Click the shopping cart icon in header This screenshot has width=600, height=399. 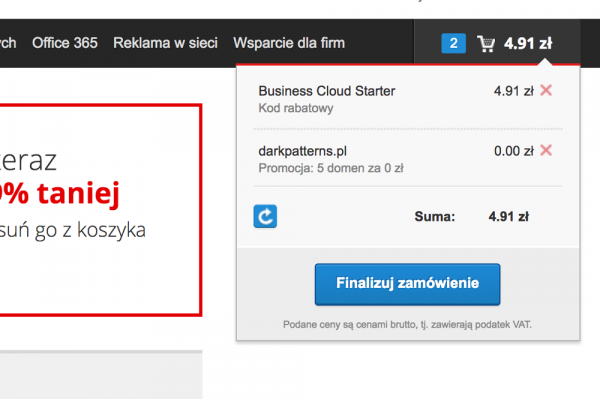point(486,44)
